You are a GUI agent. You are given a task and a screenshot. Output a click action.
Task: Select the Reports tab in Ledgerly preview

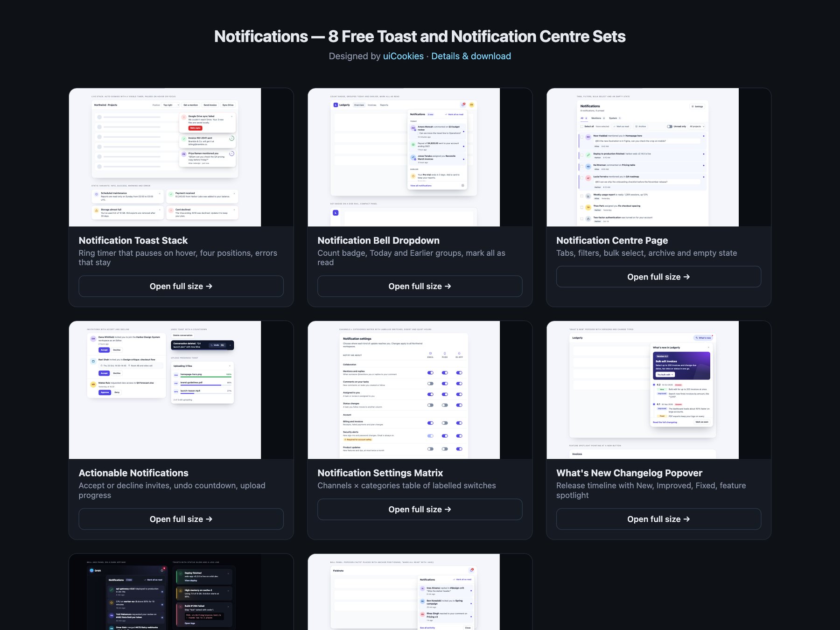pyautogui.click(x=384, y=105)
